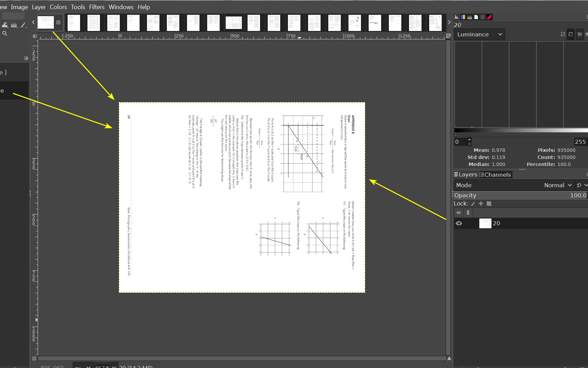This screenshot has width=588, height=368.
Task: Close the currently active image tab
Action: [58, 22]
